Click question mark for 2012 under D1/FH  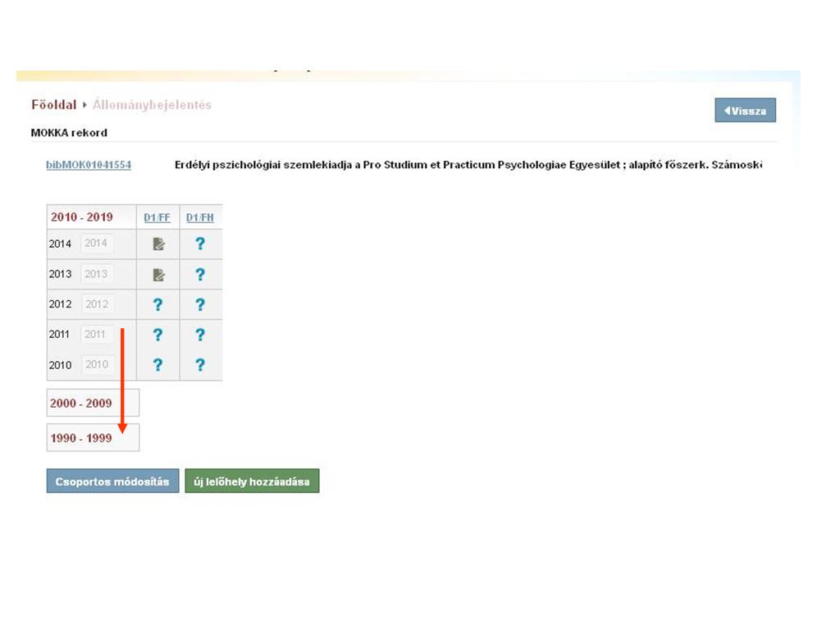click(199, 304)
